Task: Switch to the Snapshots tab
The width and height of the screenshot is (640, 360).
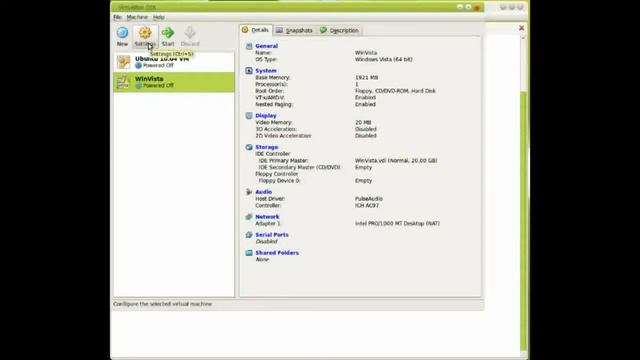Action: (294, 30)
